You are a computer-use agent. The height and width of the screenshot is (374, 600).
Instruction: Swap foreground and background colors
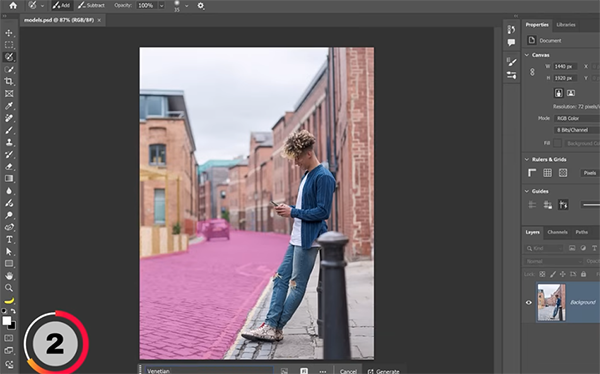pyautogui.click(x=13, y=311)
